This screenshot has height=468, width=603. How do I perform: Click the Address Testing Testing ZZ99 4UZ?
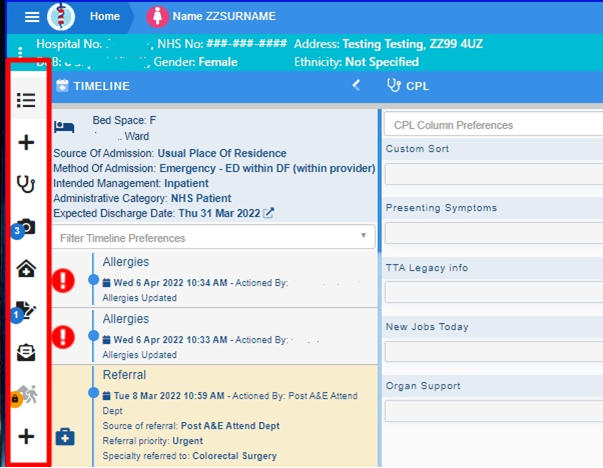388,44
